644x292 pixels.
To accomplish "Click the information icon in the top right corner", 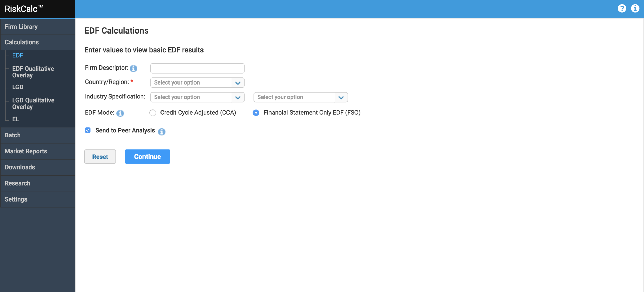I will tap(635, 8).
